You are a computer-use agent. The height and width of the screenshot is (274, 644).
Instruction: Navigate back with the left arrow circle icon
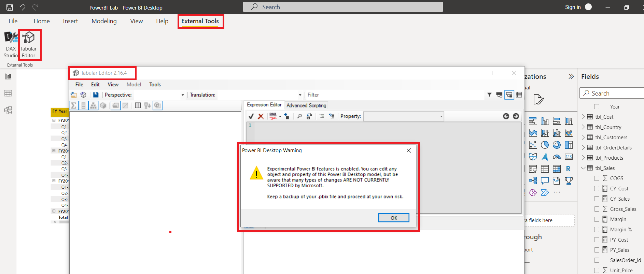tap(506, 116)
